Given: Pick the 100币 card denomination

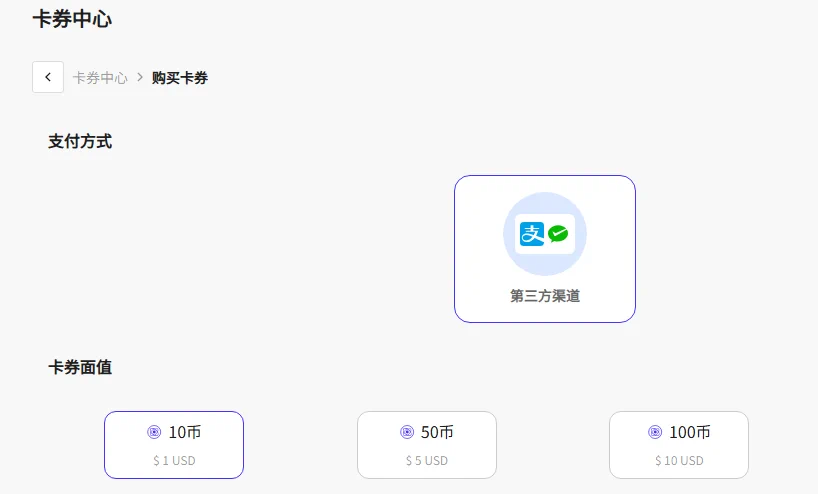Looking at the screenshot, I should (x=679, y=445).
